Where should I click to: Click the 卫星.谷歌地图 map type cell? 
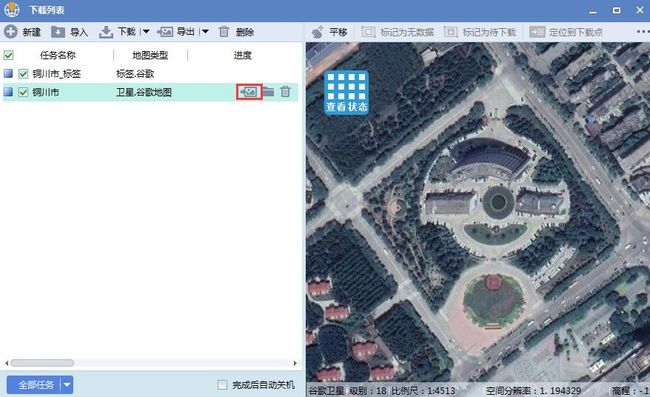click(x=144, y=92)
